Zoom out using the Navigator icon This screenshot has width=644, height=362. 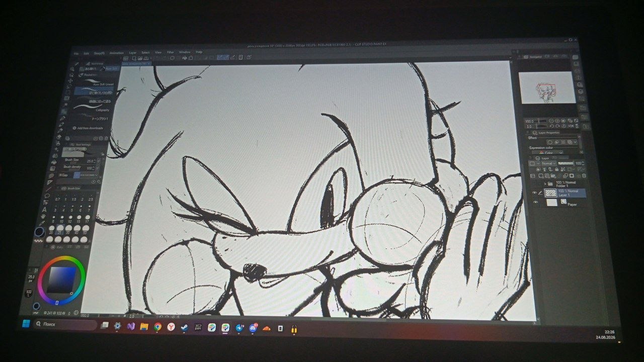click(551, 121)
